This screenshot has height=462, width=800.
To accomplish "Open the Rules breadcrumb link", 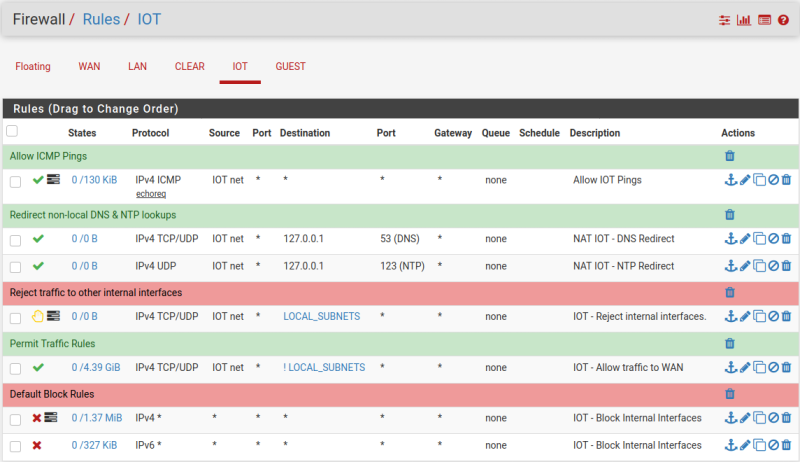I will point(101,19).
